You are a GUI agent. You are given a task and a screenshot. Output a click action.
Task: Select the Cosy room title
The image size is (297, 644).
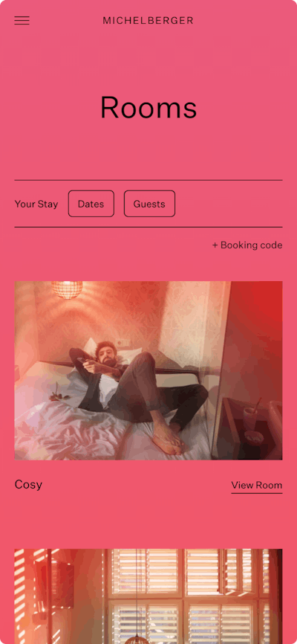(28, 485)
